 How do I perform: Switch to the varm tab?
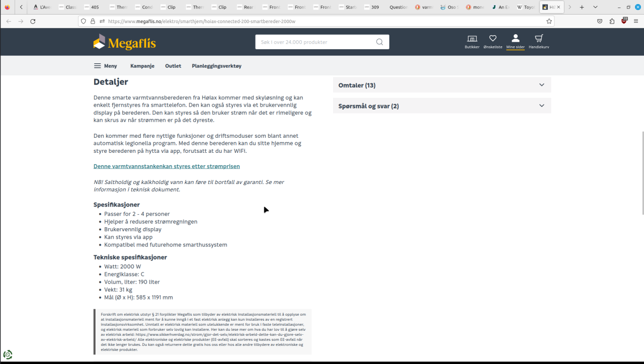click(x=424, y=7)
